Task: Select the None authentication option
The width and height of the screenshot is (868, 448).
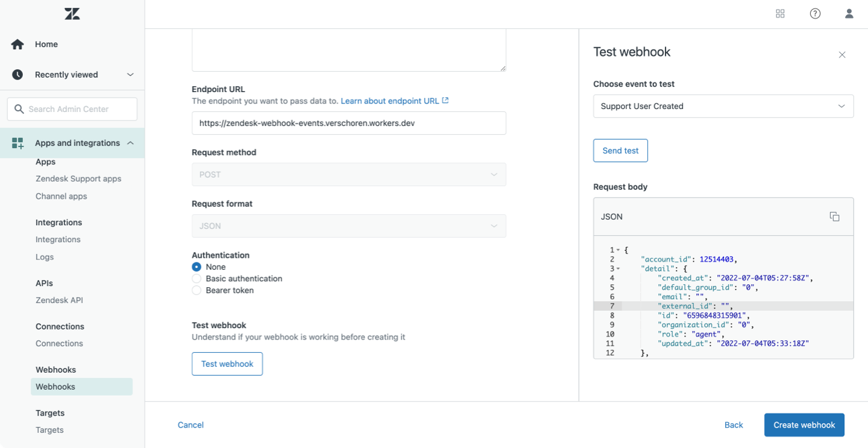Action: coord(197,267)
